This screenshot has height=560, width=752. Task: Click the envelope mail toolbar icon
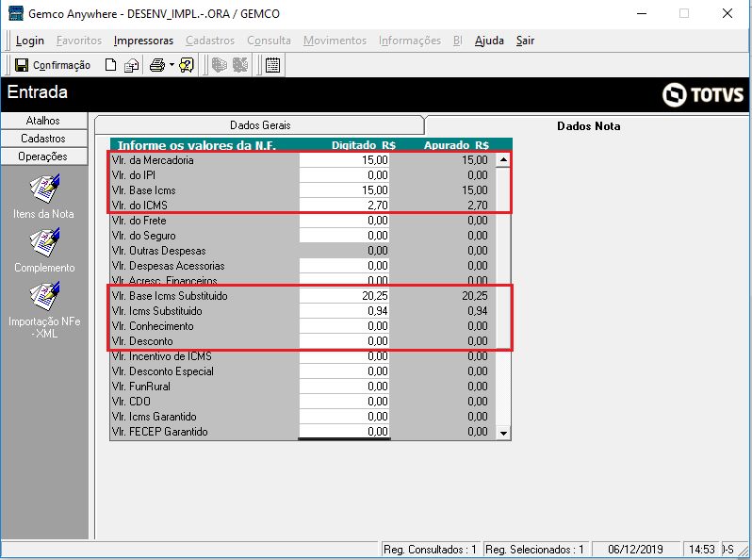pyautogui.click(x=131, y=65)
